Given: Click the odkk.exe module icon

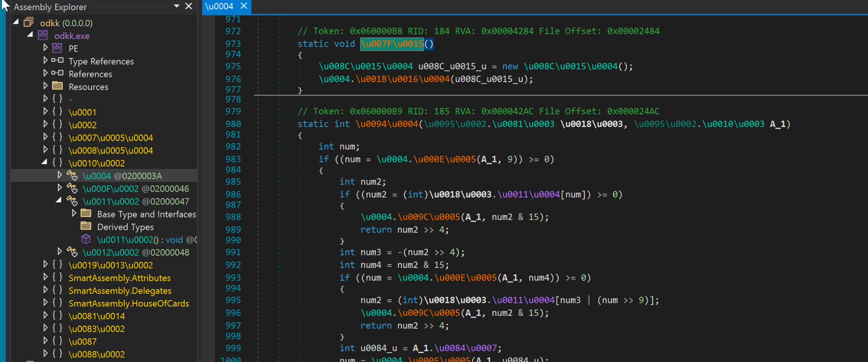Looking at the screenshot, I should [43, 35].
